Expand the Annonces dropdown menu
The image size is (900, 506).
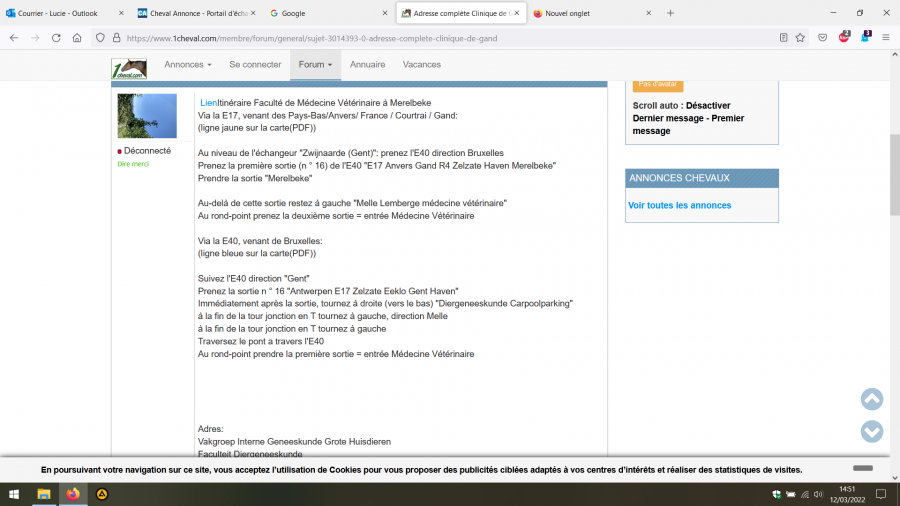188,64
